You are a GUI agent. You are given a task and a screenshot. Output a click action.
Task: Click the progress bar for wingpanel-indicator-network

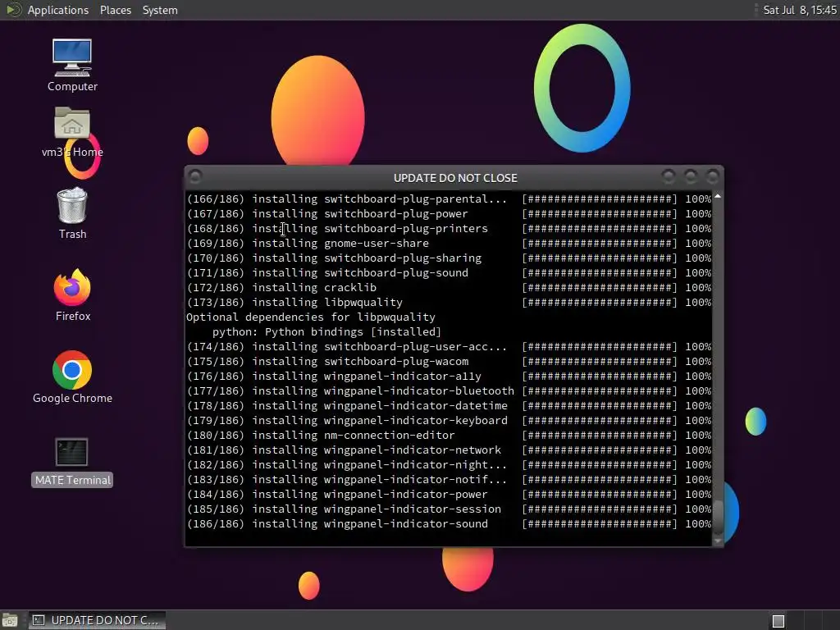point(600,450)
